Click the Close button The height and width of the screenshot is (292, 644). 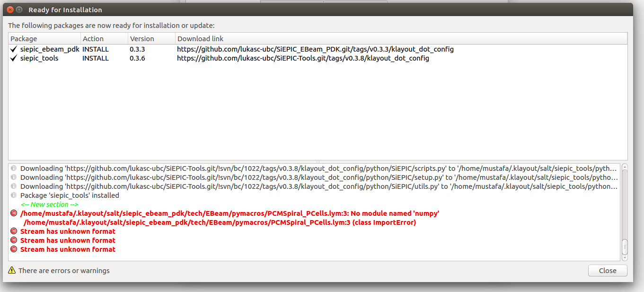coord(608,270)
